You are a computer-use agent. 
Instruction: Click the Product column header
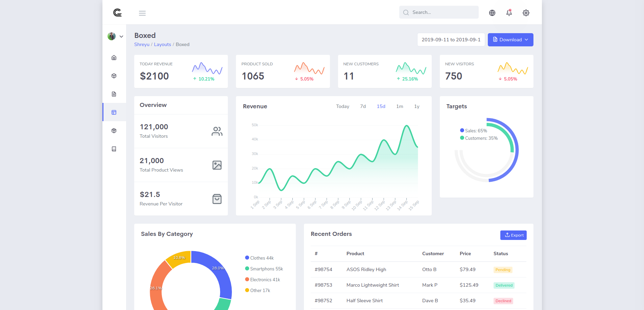tap(355, 253)
